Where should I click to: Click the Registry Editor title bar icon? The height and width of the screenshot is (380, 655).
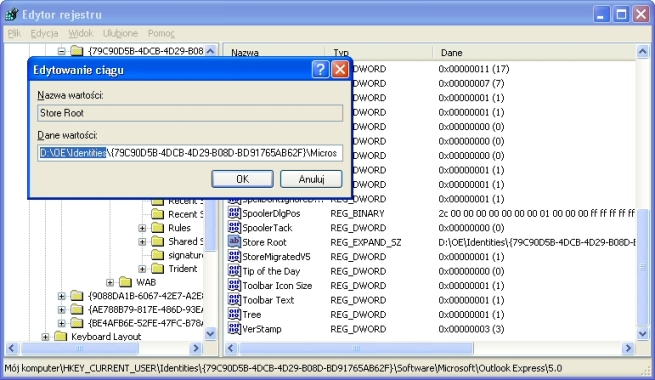click(x=11, y=14)
